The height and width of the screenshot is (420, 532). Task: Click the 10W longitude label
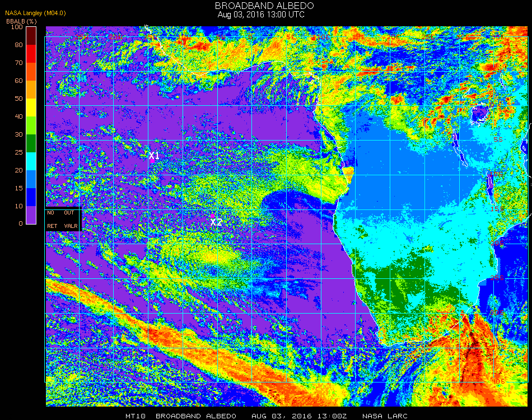tap(185, 37)
